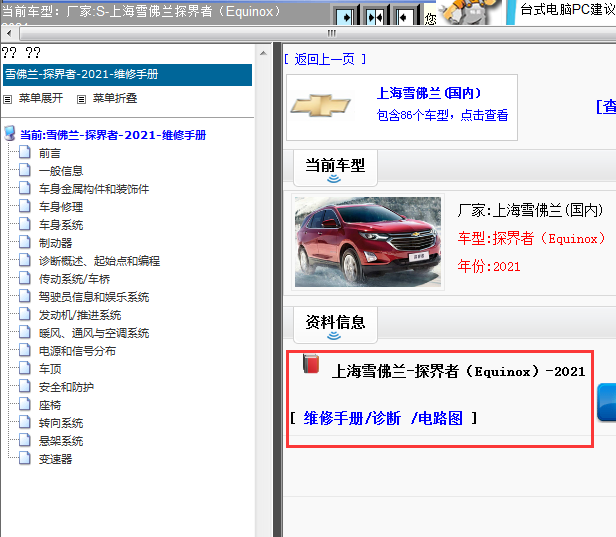Screen dimensions: 616x537
Task: Select the 雪佛兰-探界者-2021-维修手册 header bar
Action: [x=127, y=75]
